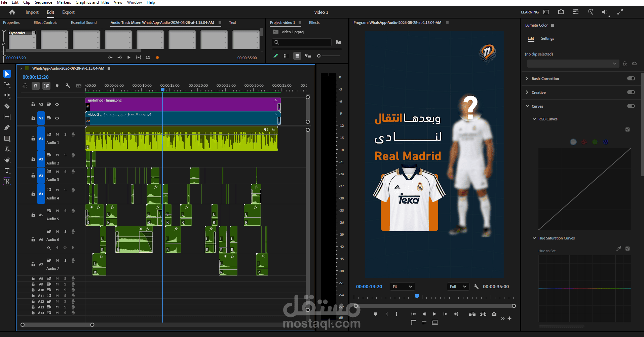The image size is (644, 337).
Task: Uncheck RGB Curves checkbox
Action: point(628,129)
